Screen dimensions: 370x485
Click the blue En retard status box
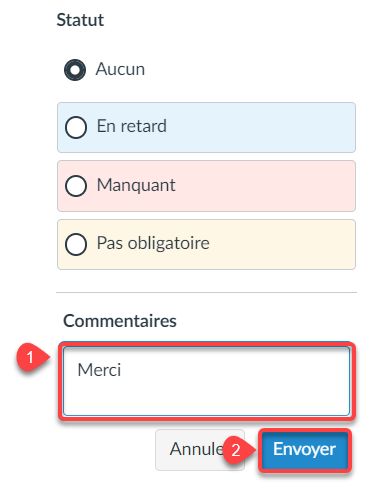tap(206, 127)
